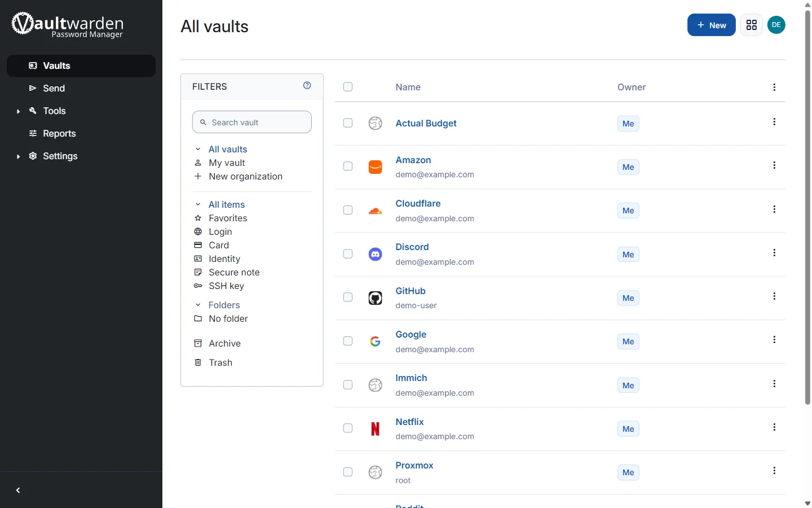Screen dimensions: 812x508
Task: Click the Vaultwarden logo
Action: tap(68, 24)
